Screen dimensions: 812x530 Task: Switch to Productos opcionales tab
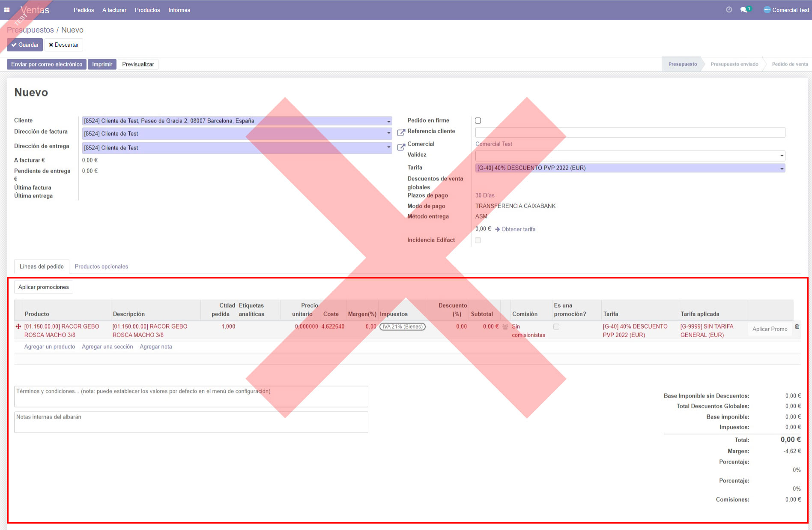point(101,266)
